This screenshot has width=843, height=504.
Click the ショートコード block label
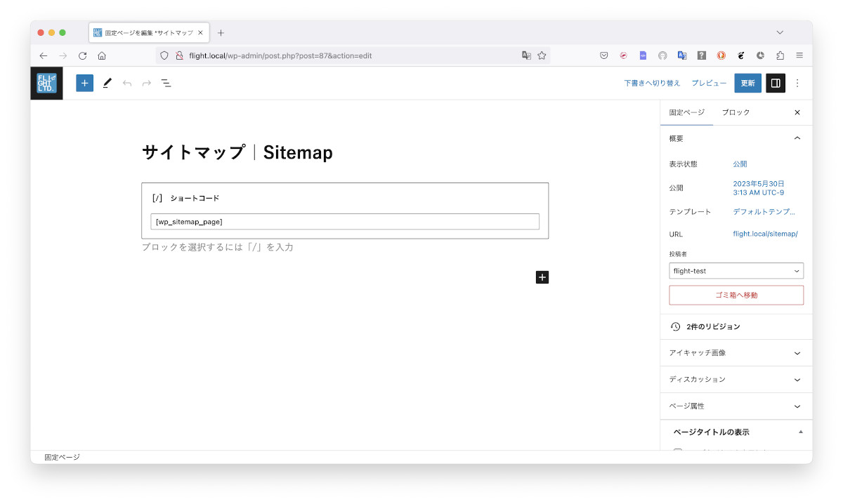[x=195, y=198]
